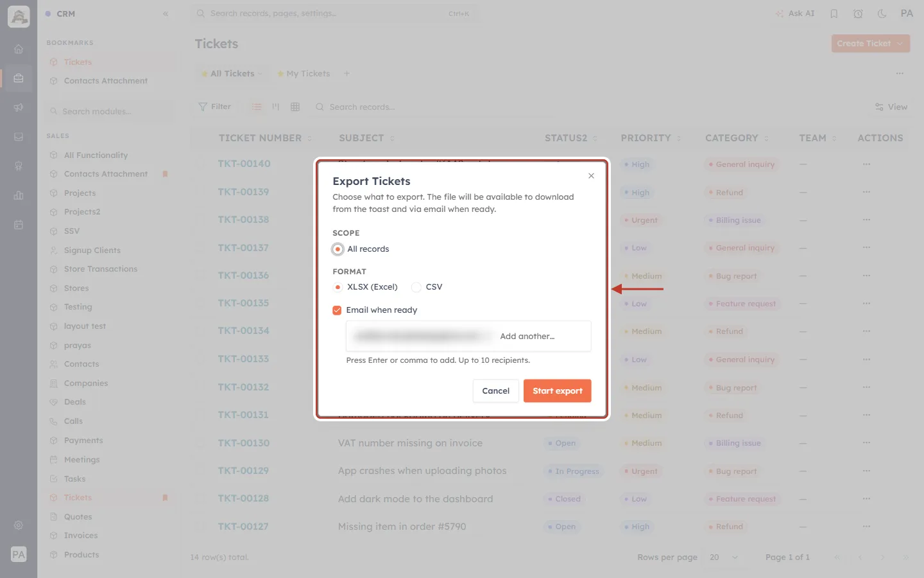
Task: Sort by Ticket Number column
Action: tap(265, 138)
